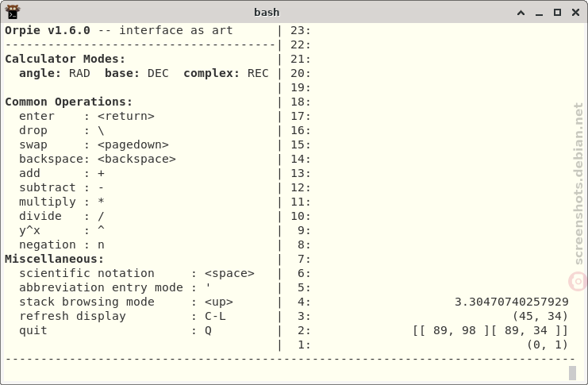Click the DEC base mode value

click(x=158, y=73)
